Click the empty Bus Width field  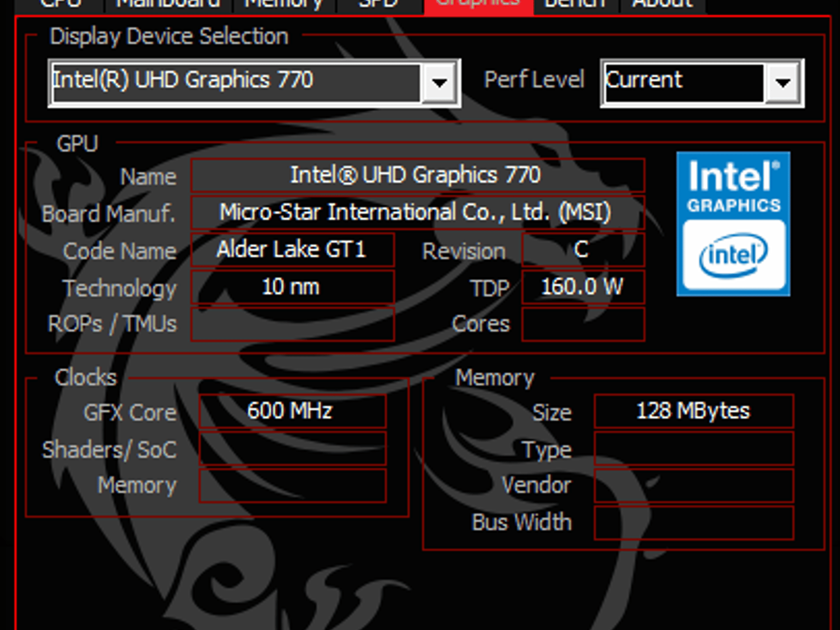(694, 523)
